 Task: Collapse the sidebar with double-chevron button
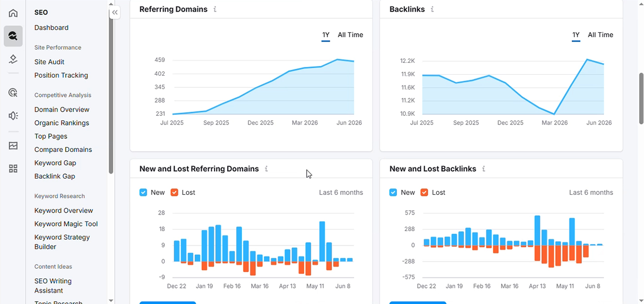[x=115, y=13]
